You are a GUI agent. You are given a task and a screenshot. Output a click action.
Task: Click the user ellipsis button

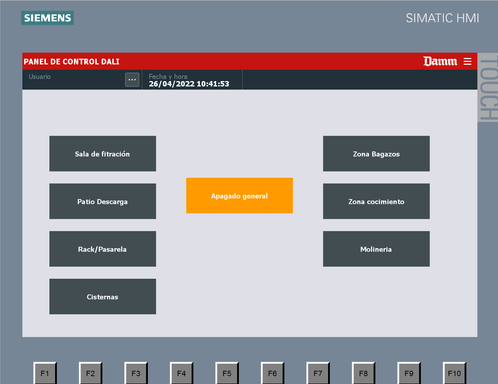(x=132, y=80)
